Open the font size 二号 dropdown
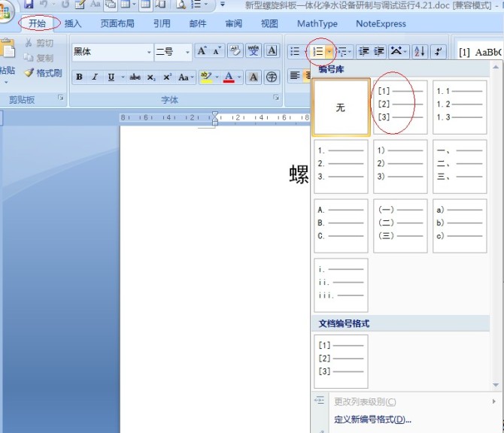The width and height of the screenshot is (504, 433). coord(187,52)
